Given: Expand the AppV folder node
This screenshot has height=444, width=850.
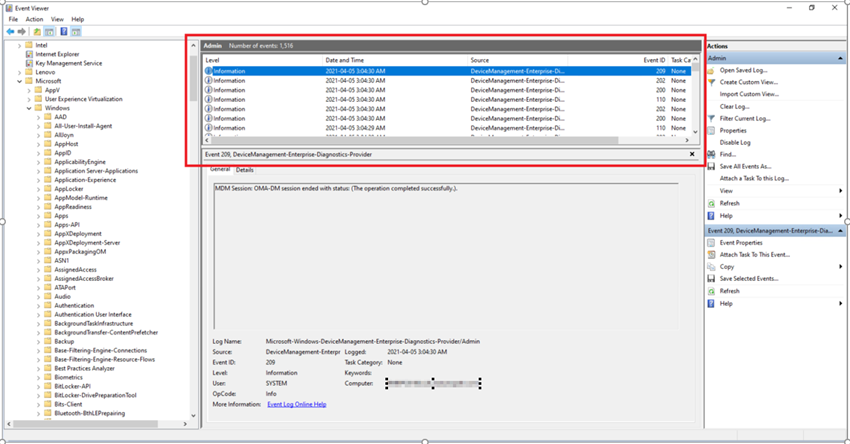Looking at the screenshot, I should pos(29,91).
